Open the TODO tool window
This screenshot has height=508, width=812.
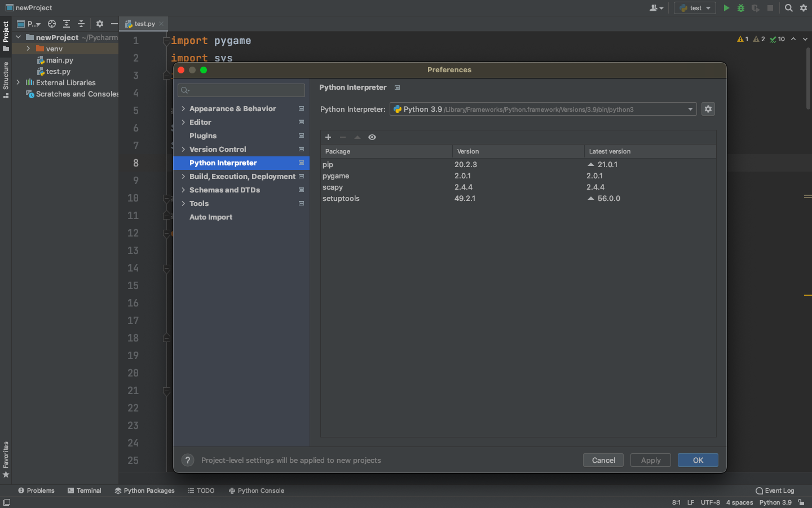201,491
